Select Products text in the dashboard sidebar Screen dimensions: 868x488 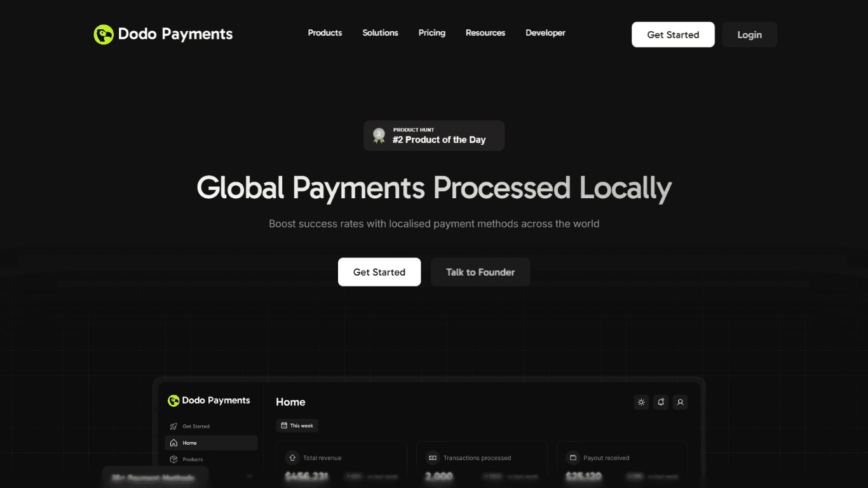click(193, 459)
